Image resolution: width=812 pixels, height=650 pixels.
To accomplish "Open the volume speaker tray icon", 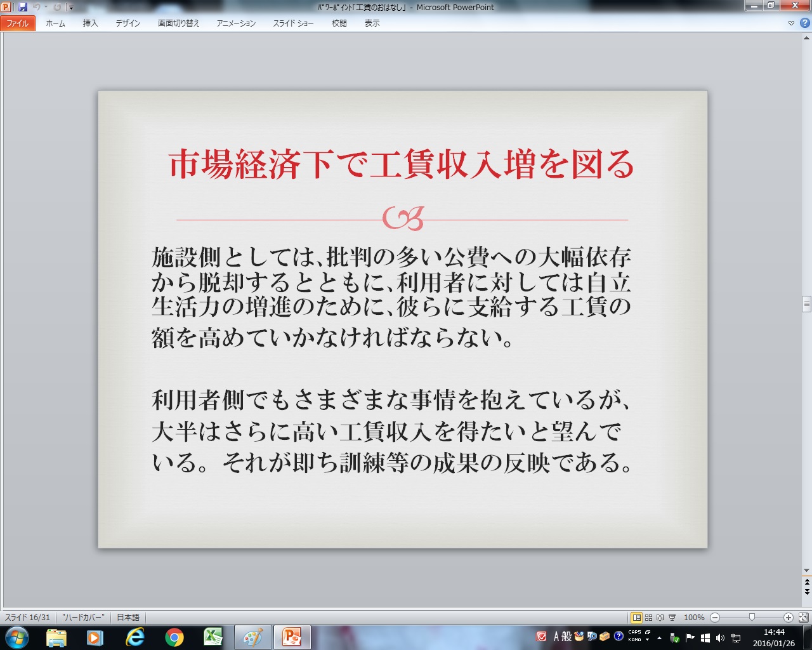I will point(721,638).
